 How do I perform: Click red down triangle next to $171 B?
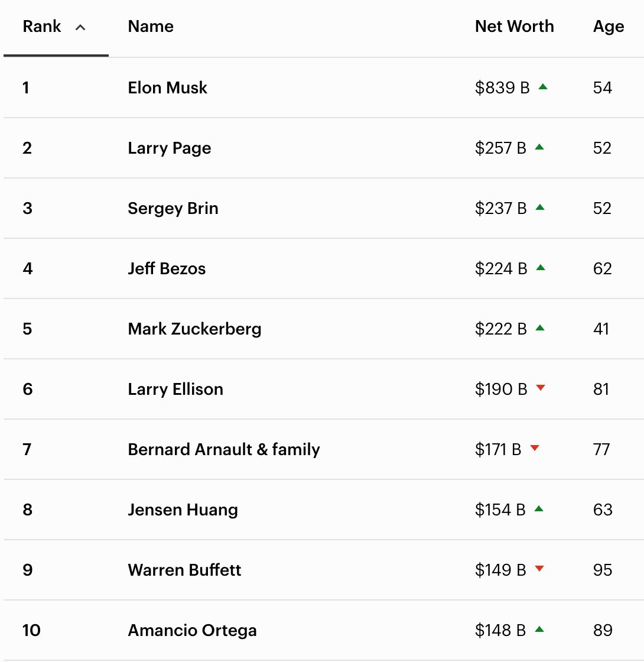(535, 448)
